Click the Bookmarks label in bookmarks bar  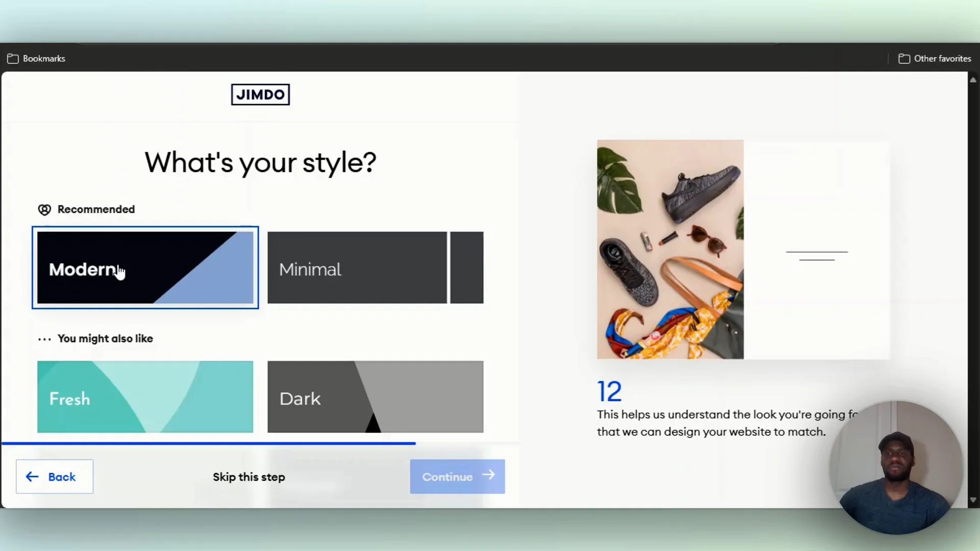tap(44, 59)
